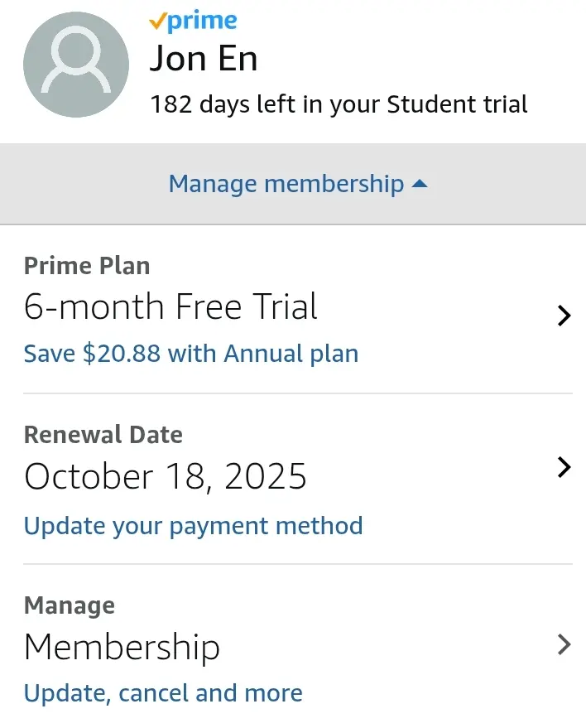
Task: Click the Renewal Date heading
Action: [x=103, y=435]
